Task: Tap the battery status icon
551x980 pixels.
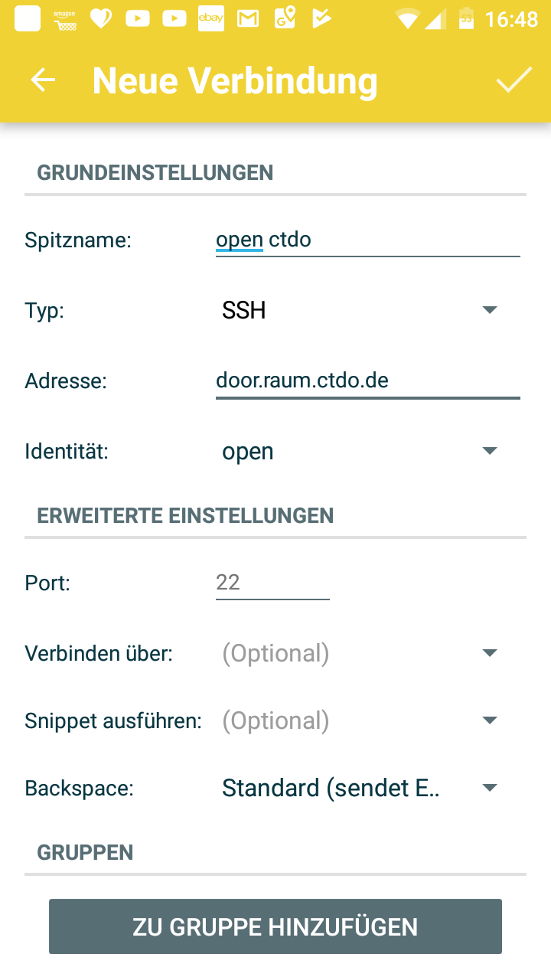Action: coord(466,19)
